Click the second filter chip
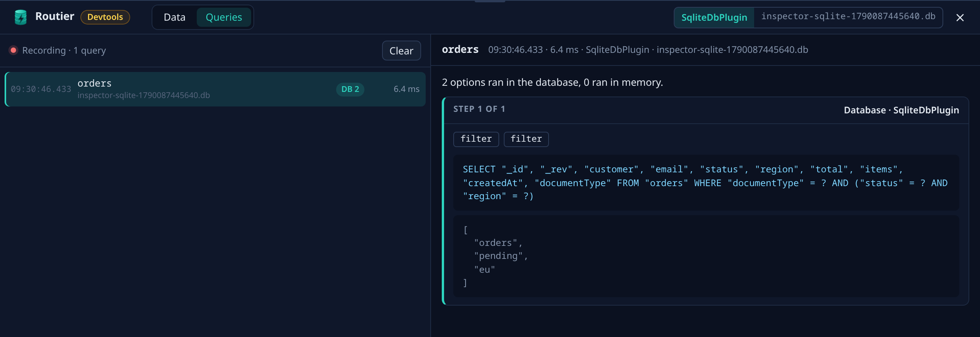 526,139
